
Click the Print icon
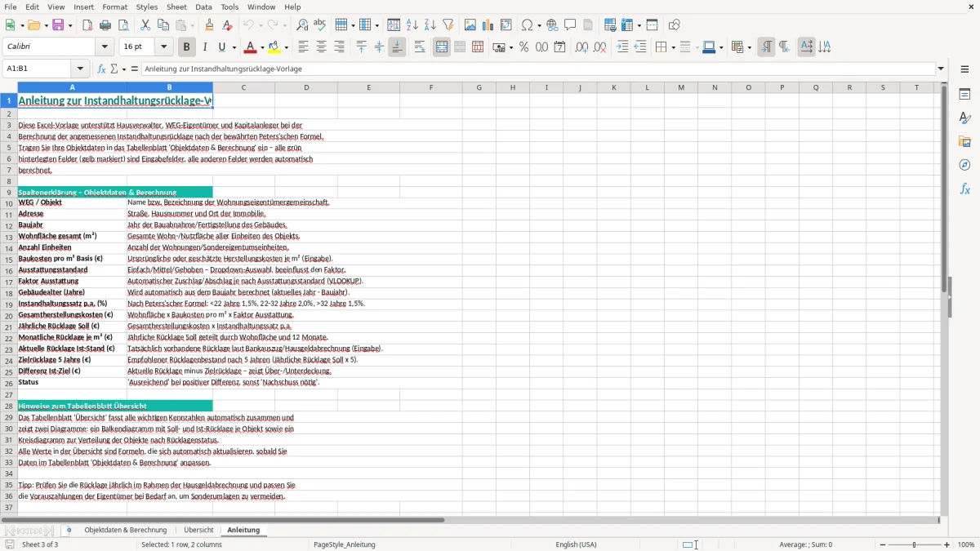click(105, 25)
